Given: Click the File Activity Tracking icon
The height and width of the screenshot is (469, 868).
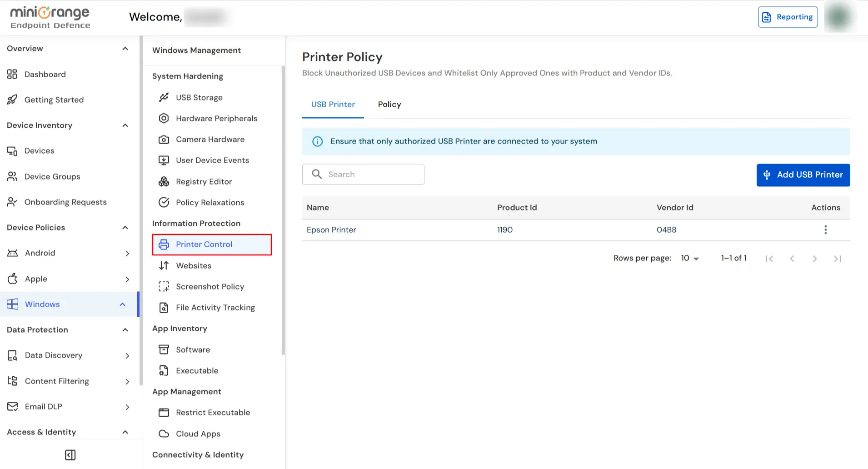Looking at the screenshot, I should 164,308.
